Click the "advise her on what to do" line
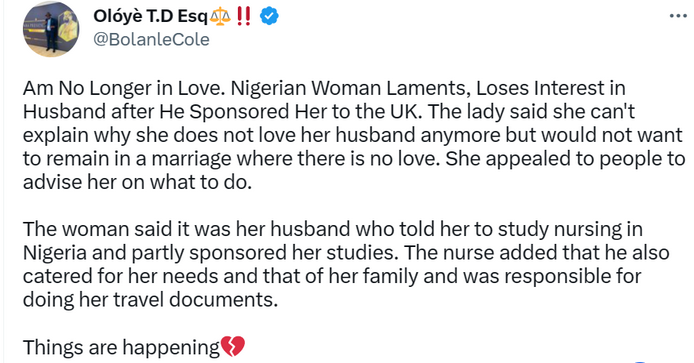Screen dimensions: 694x363 137,182
